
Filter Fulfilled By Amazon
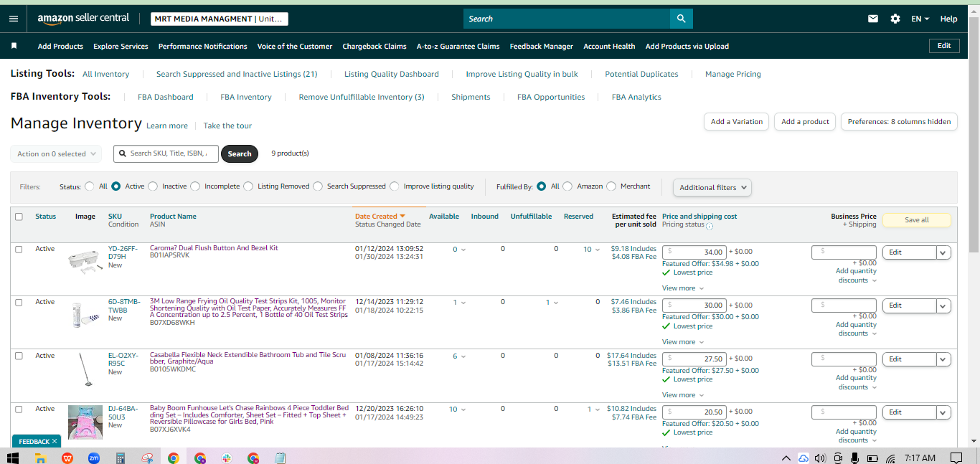[x=567, y=186]
